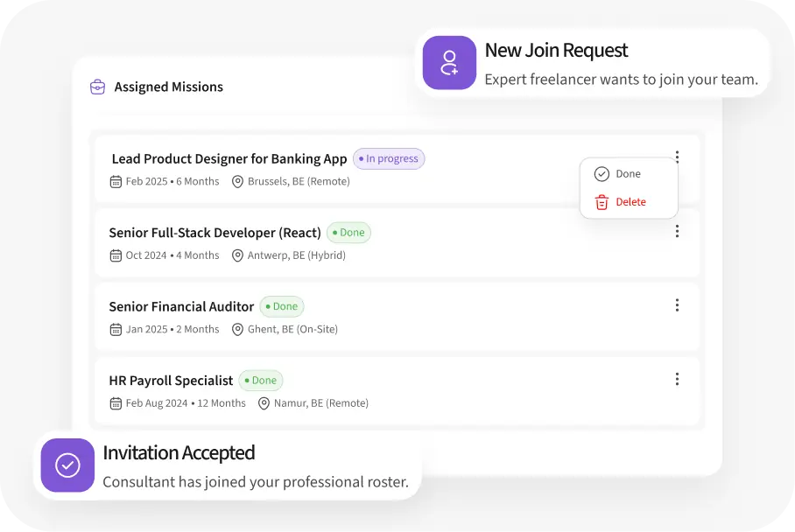The image size is (795, 532).
Task: Click the Assigned Missions briefcase icon
Action: point(97,87)
